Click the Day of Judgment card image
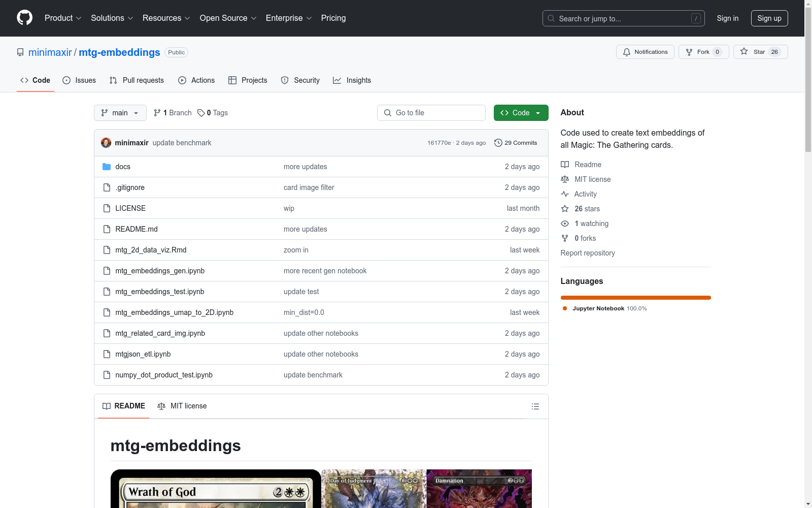The width and height of the screenshot is (812, 508). coord(374,489)
